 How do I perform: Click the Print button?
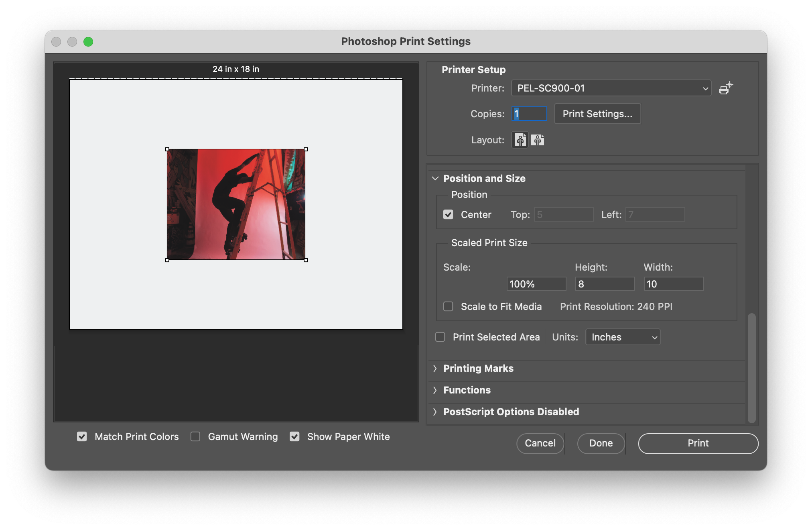[698, 443]
